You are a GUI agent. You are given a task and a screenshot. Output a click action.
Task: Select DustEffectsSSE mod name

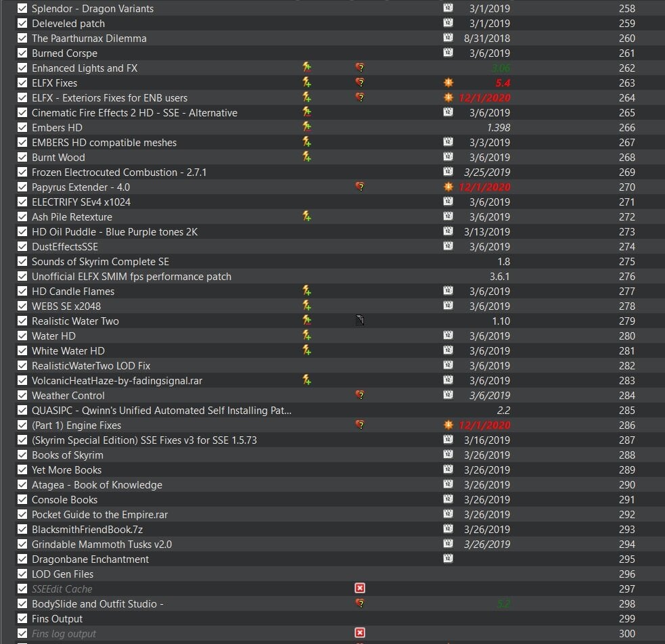click(65, 246)
